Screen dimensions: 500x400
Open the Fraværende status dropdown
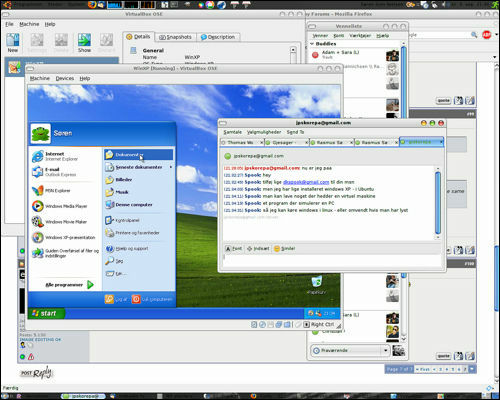tap(350, 350)
